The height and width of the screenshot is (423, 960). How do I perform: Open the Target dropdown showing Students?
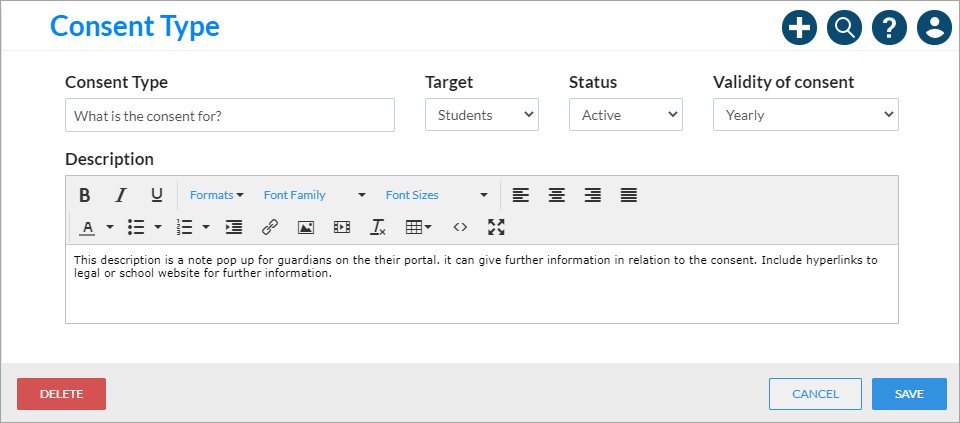click(x=482, y=114)
